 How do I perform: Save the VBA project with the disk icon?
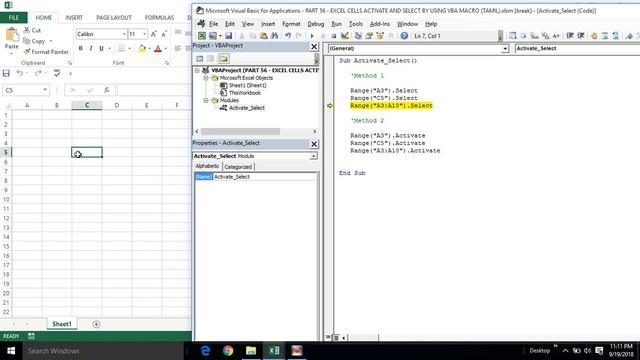click(229, 36)
